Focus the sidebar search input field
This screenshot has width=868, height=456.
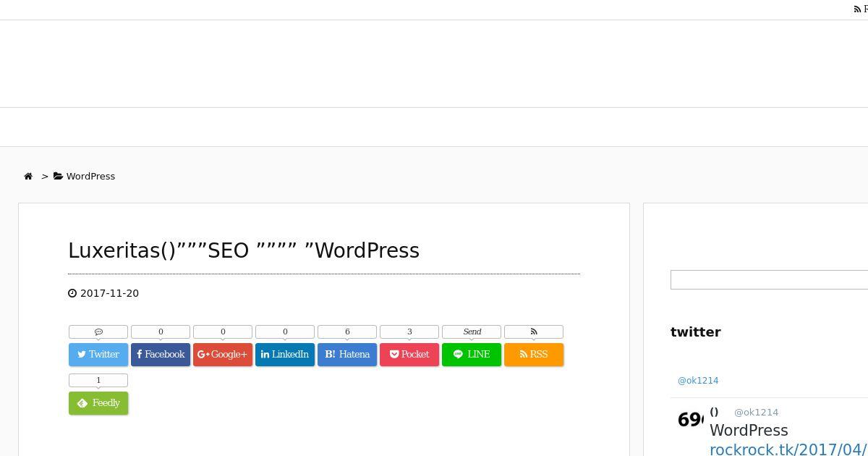pyautogui.click(x=769, y=279)
